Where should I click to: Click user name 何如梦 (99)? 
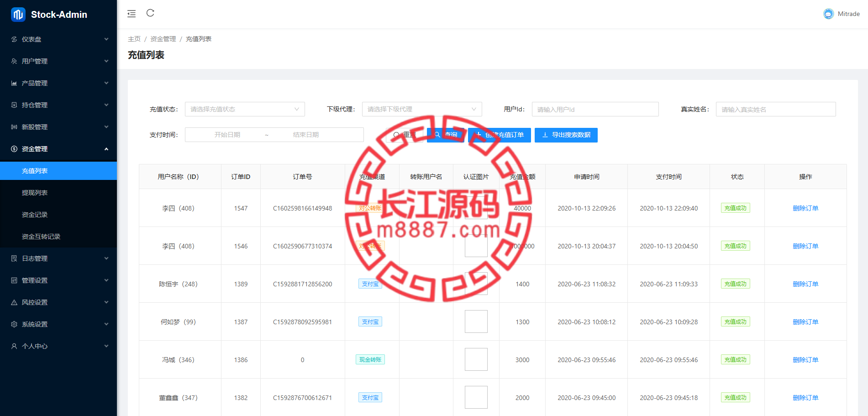point(178,322)
